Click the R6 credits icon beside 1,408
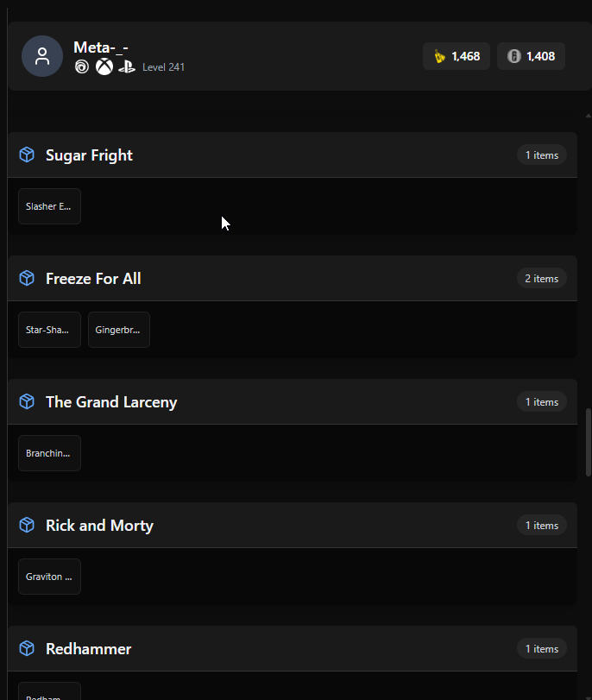 pos(514,56)
